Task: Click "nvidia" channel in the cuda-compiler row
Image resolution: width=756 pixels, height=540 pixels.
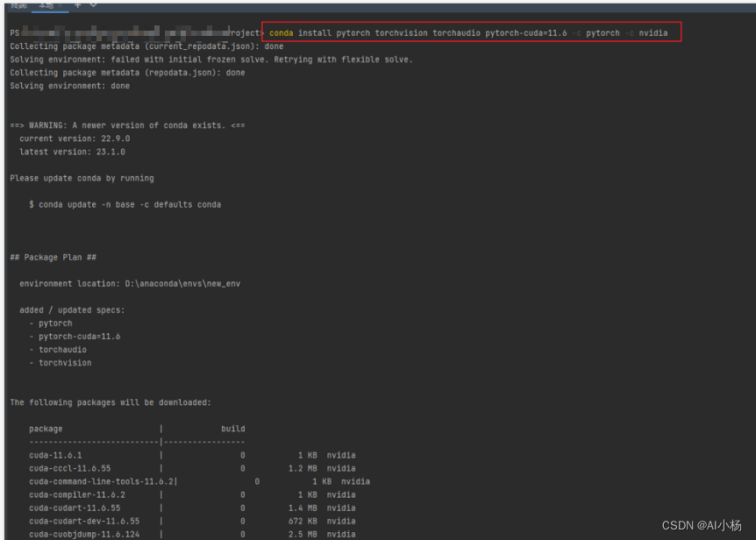Action: pyautogui.click(x=341, y=494)
